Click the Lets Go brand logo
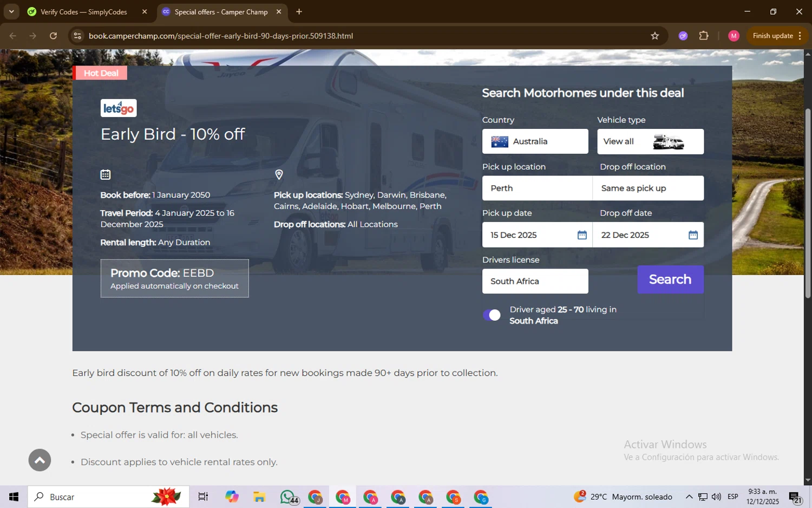 [x=119, y=108]
